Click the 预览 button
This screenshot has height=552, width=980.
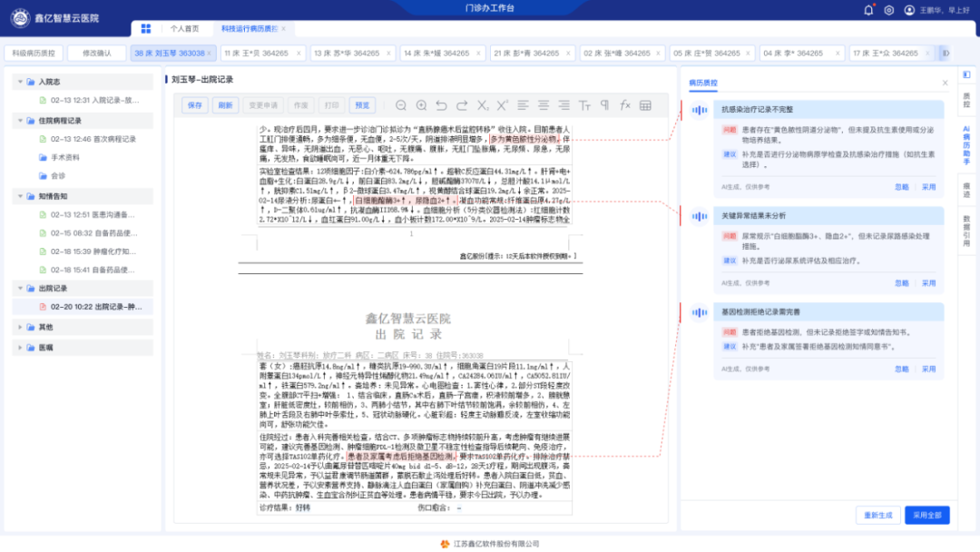pyautogui.click(x=362, y=105)
